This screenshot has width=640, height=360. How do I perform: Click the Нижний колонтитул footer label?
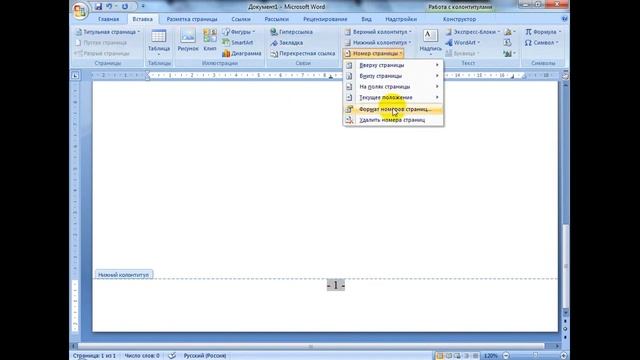123,275
